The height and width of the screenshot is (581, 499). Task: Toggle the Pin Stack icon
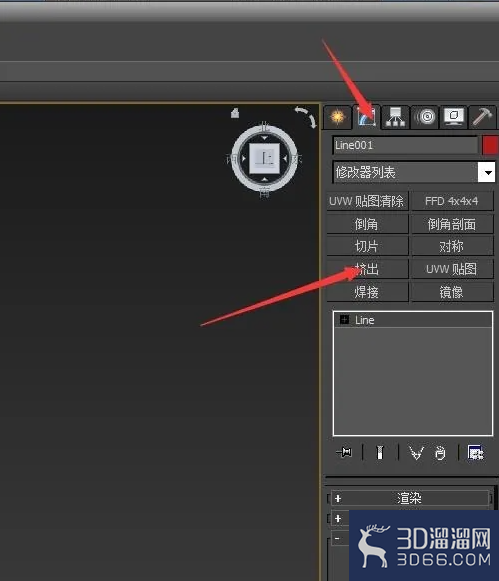tap(344, 452)
